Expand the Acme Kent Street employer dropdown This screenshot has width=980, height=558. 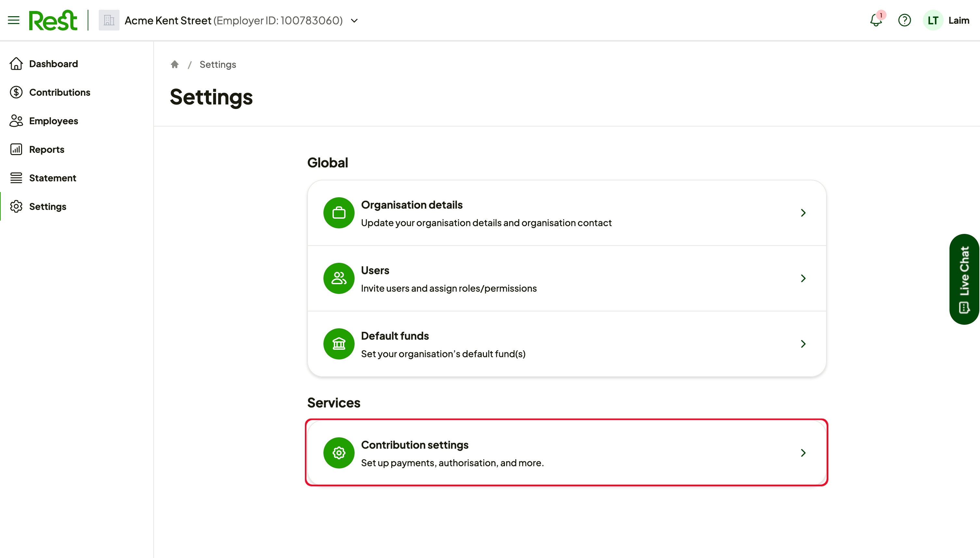coord(354,21)
